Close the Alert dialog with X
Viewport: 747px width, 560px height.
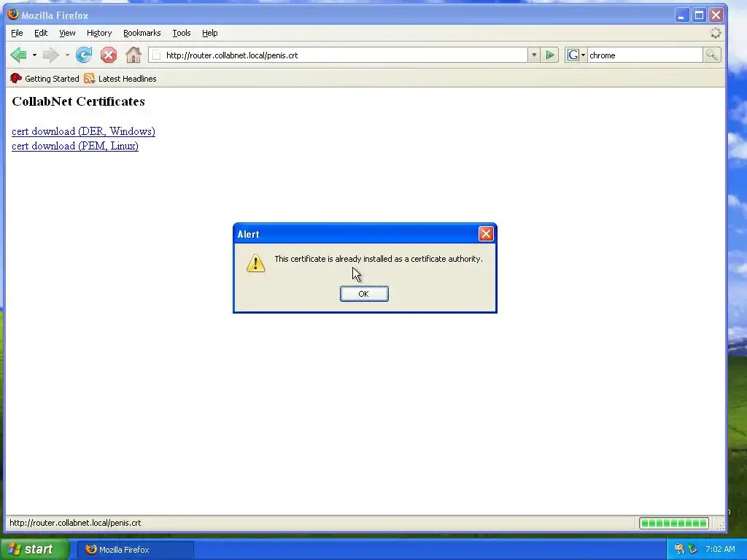pos(485,234)
